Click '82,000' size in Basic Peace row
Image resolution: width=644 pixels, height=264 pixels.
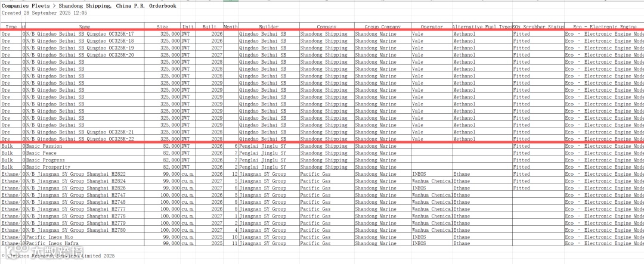(162, 153)
